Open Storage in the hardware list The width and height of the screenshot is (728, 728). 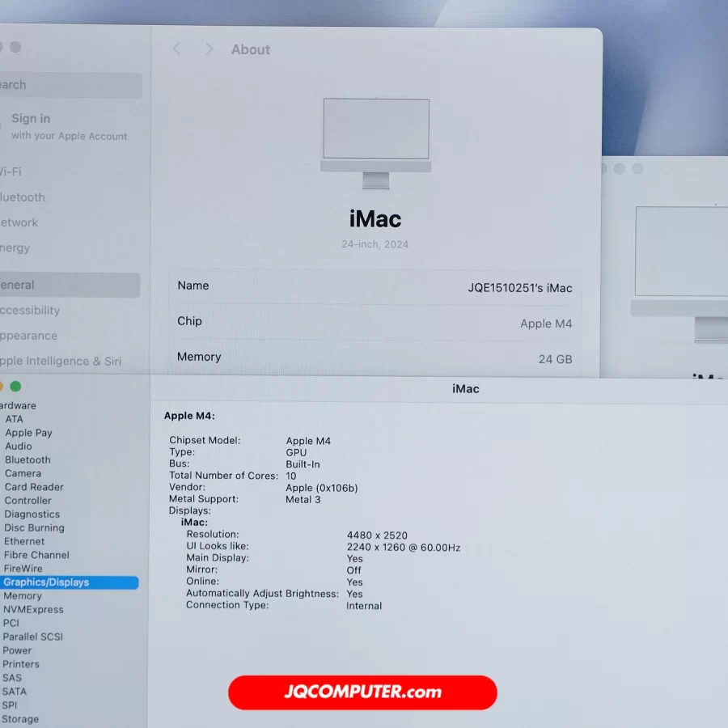(x=20, y=719)
